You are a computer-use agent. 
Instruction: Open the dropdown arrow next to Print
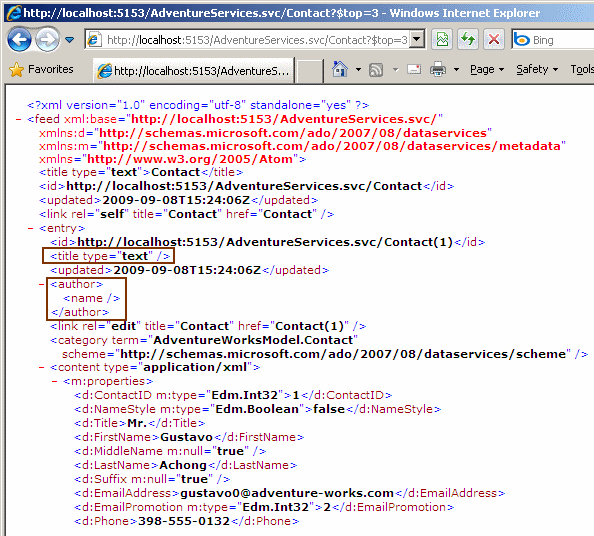click(456, 70)
